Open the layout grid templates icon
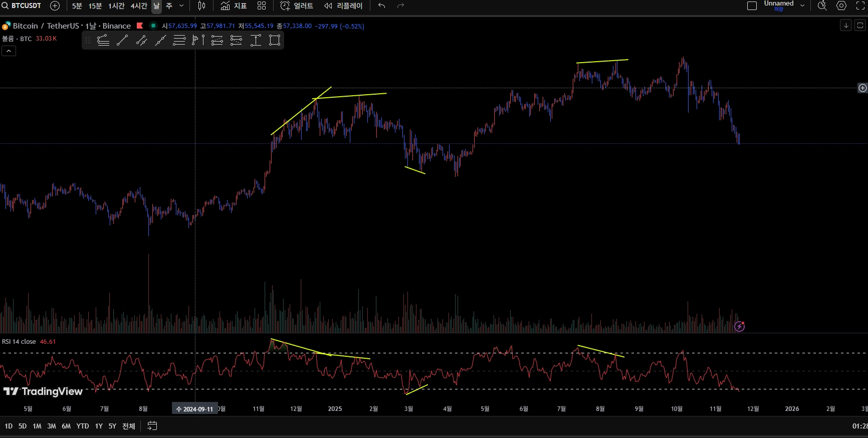This screenshot has width=868, height=438. tap(262, 6)
